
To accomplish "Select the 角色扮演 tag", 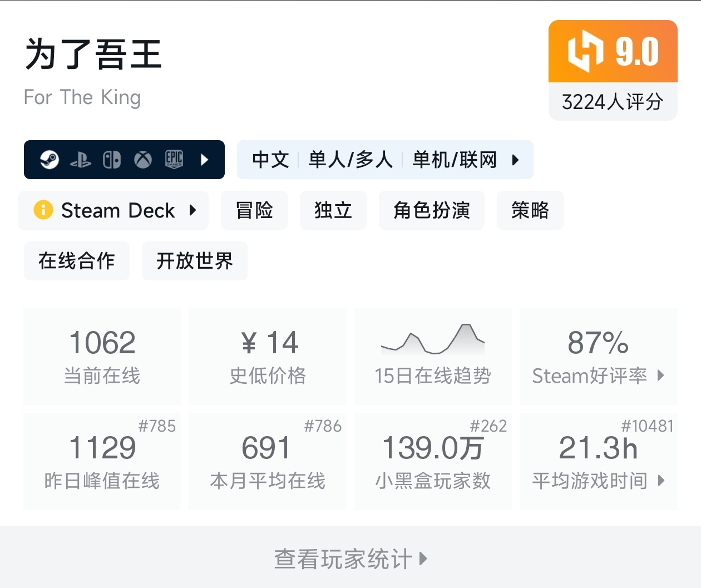I will [x=432, y=210].
